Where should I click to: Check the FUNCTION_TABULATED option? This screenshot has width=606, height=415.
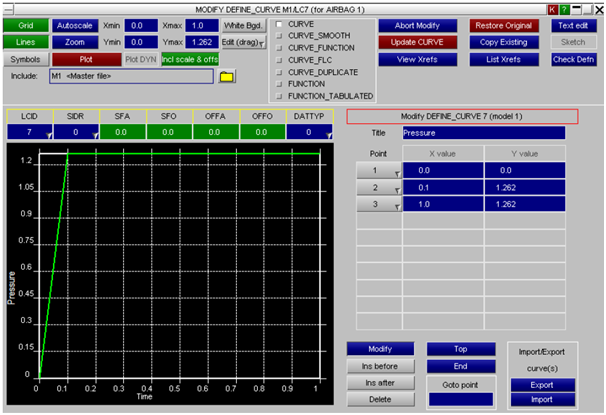[x=279, y=96]
